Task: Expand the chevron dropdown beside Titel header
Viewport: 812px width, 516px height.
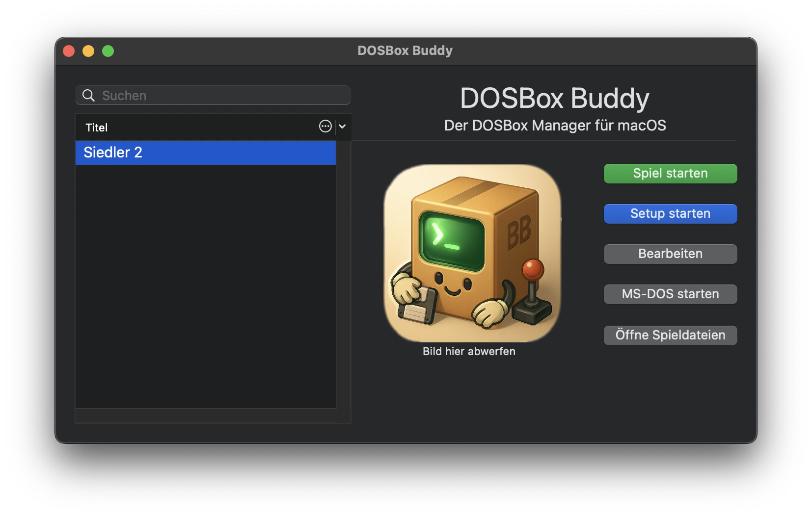Action: [342, 127]
